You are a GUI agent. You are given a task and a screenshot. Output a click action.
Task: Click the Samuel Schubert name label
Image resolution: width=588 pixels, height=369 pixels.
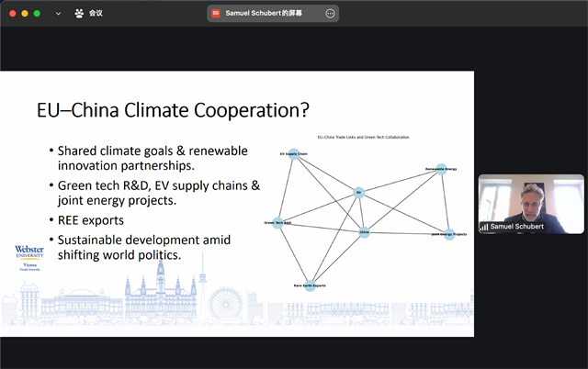[516, 227]
